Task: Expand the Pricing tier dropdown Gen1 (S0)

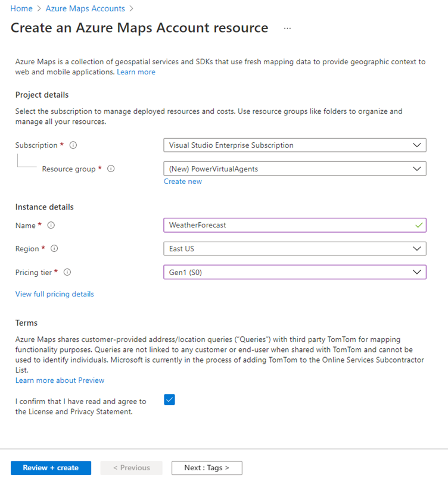Action: coord(295,272)
